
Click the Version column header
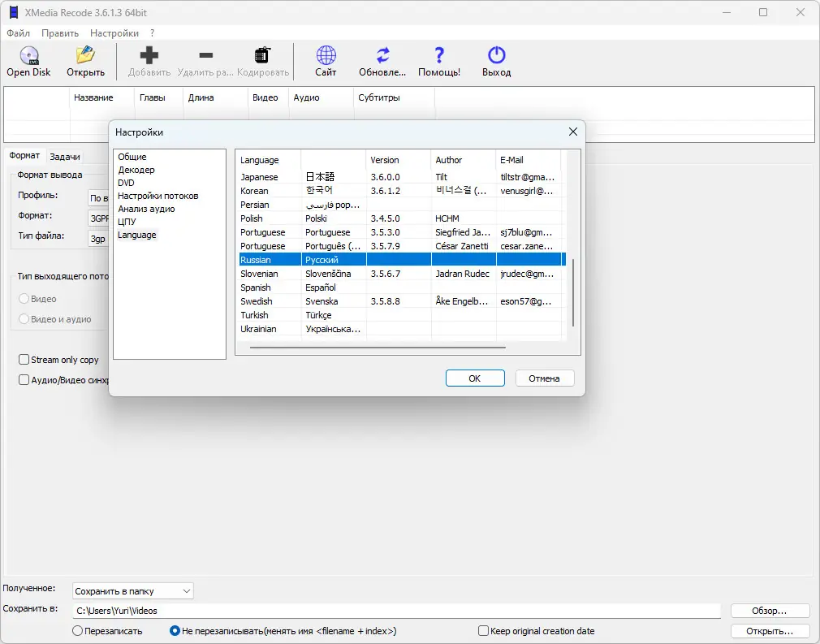coord(399,160)
